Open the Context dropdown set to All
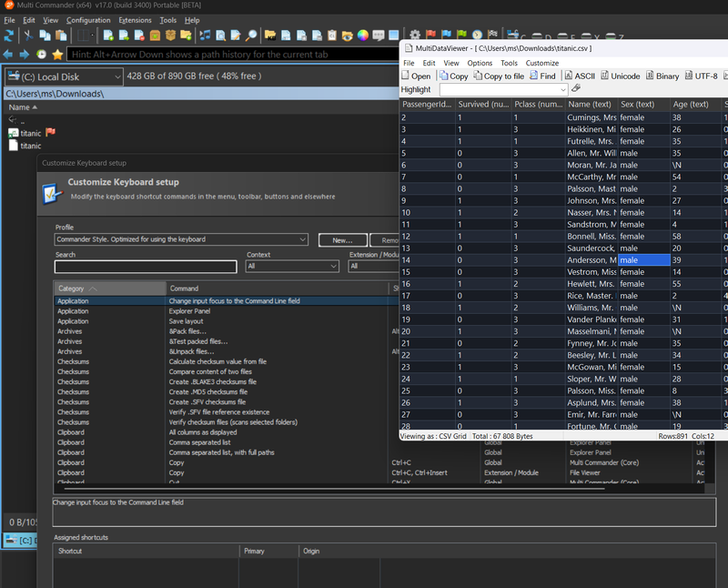728x588 pixels. coord(292,266)
